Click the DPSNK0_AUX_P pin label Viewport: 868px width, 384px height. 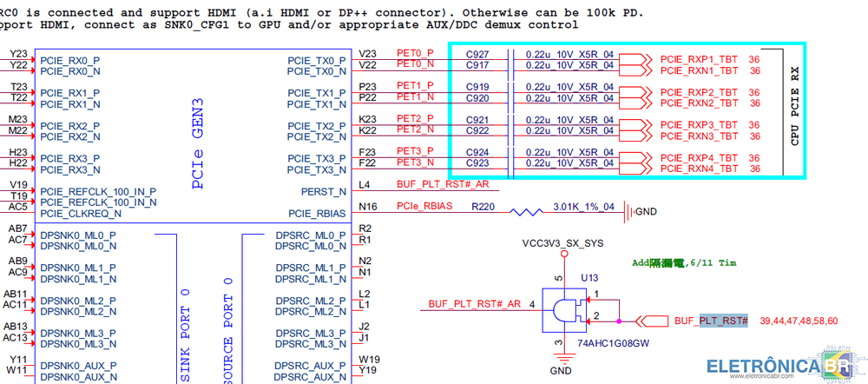click(x=78, y=365)
